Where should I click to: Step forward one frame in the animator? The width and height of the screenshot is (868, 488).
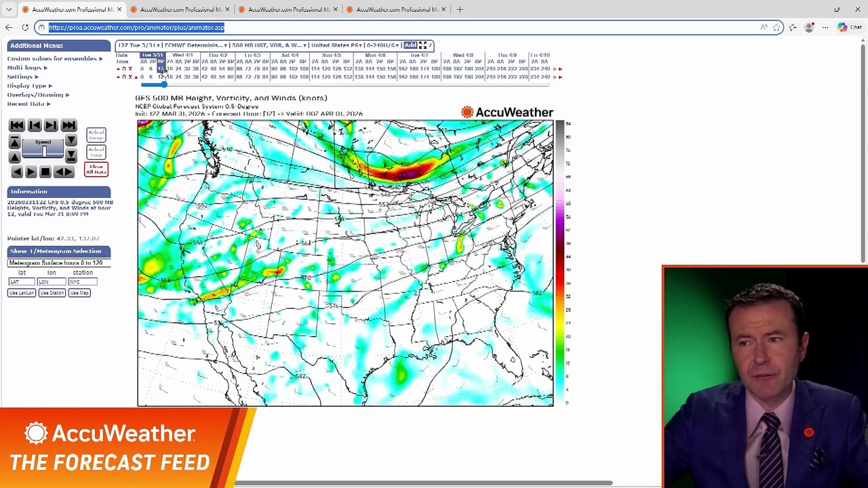51,125
